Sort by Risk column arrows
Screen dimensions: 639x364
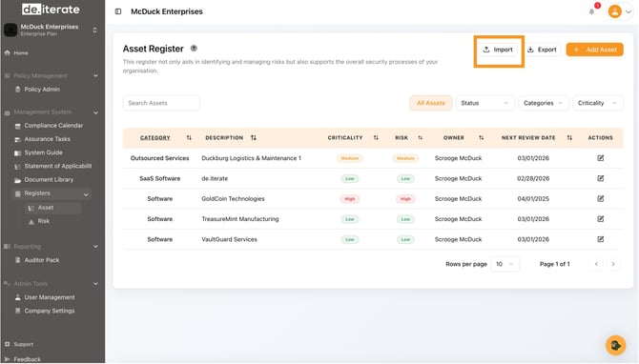click(x=421, y=137)
